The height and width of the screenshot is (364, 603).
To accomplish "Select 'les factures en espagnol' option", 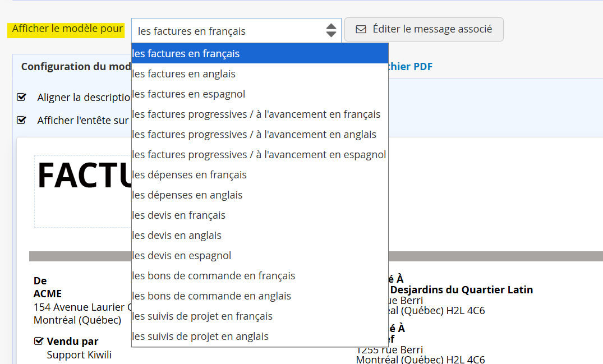I will [x=260, y=94].
